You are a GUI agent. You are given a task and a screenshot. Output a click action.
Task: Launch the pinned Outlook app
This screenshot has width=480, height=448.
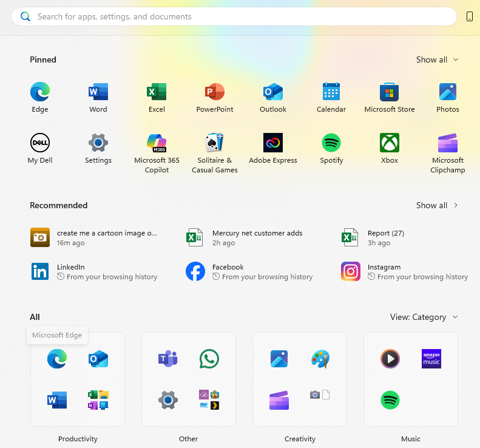(x=273, y=97)
